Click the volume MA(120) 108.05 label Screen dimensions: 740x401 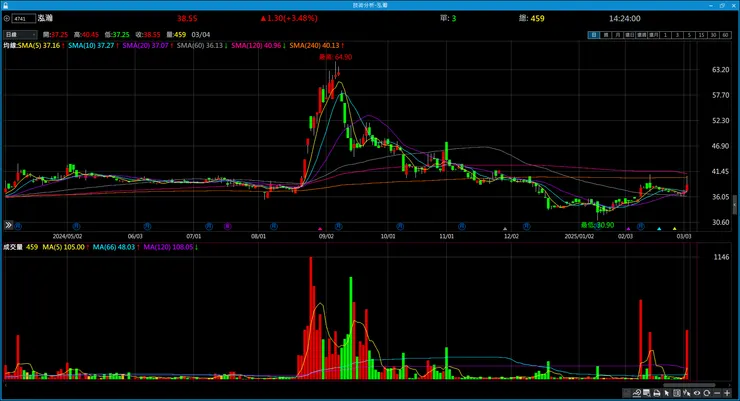168,247
